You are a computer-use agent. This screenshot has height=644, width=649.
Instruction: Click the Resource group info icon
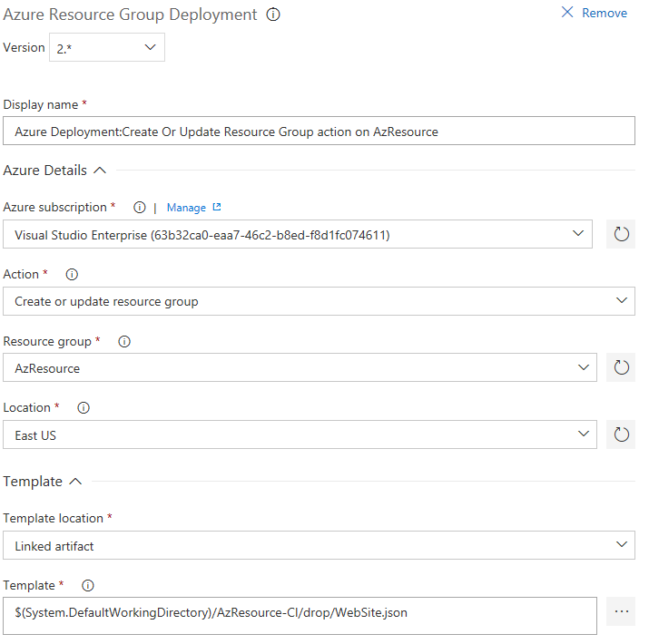click(124, 342)
